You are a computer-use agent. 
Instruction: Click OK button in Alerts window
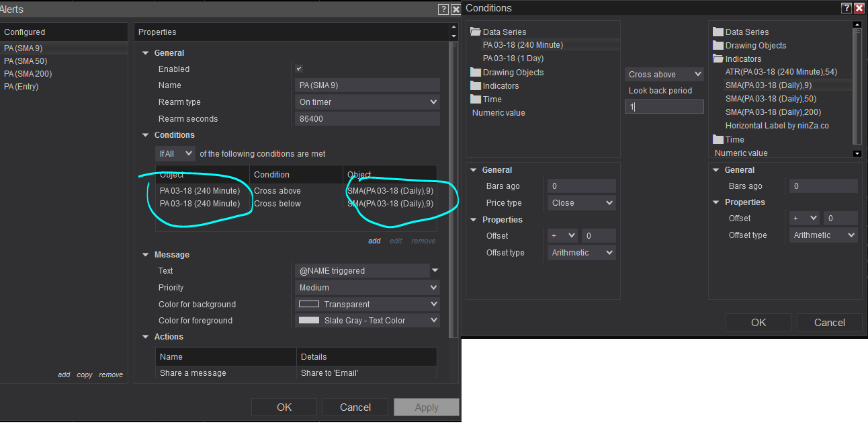(x=284, y=407)
